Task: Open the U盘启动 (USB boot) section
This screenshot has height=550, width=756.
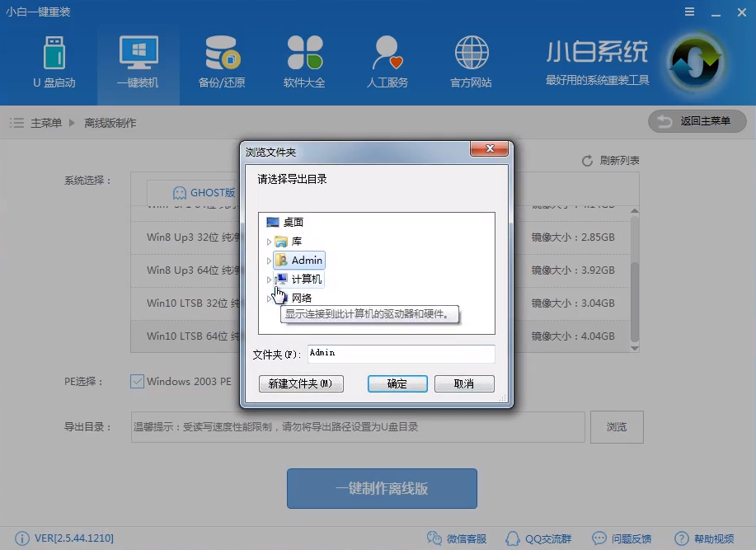Action: click(53, 62)
